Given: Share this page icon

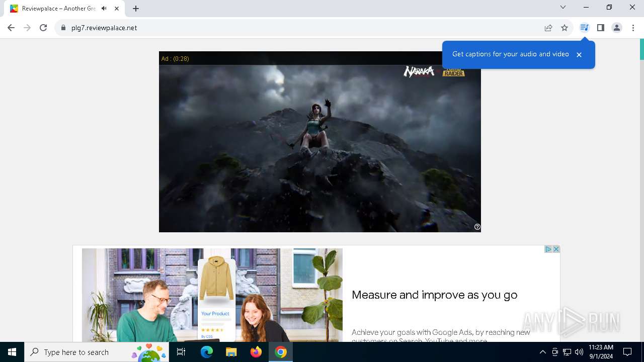Looking at the screenshot, I should click(x=548, y=28).
